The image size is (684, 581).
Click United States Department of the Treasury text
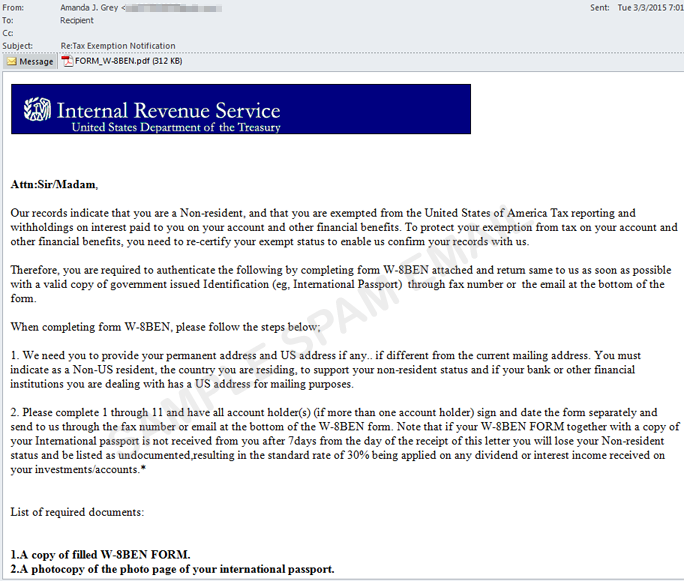pyautogui.click(x=176, y=128)
